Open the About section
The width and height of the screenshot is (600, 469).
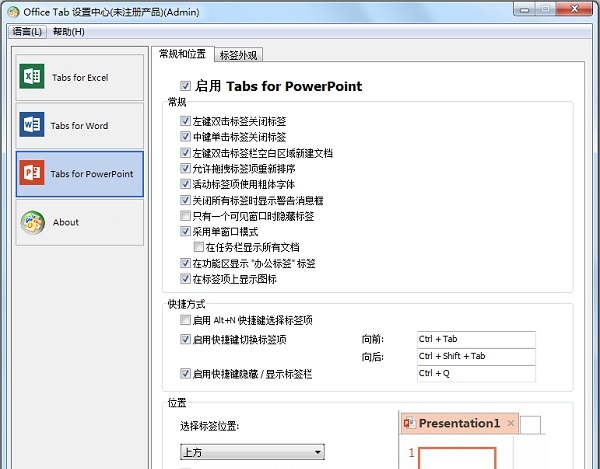80,222
